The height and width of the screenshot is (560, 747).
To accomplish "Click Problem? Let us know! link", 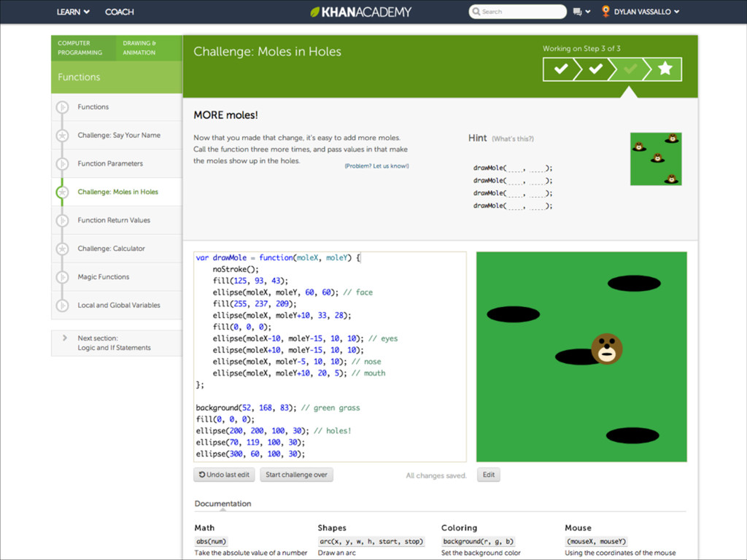I will (x=376, y=166).
